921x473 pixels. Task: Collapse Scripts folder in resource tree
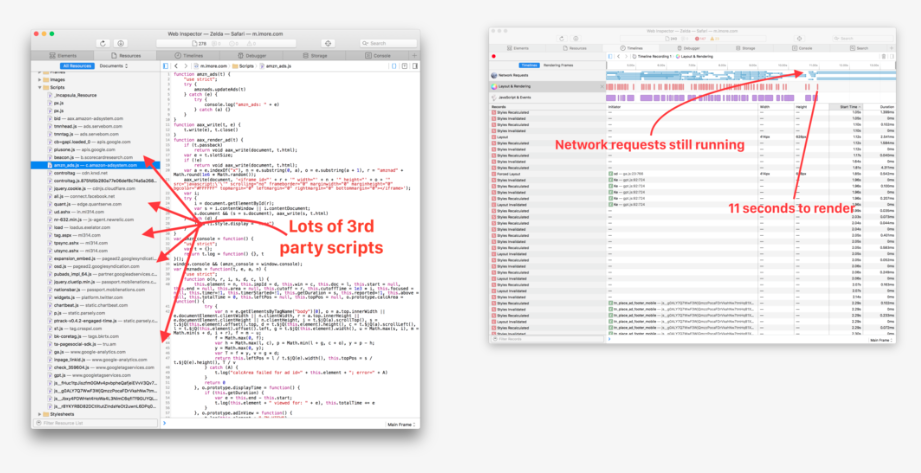coord(40,87)
